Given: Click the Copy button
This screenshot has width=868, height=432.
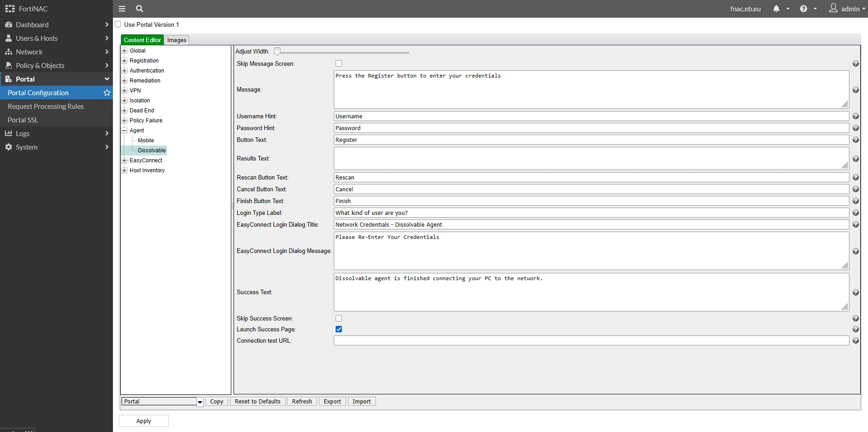Looking at the screenshot, I should click(217, 402).
